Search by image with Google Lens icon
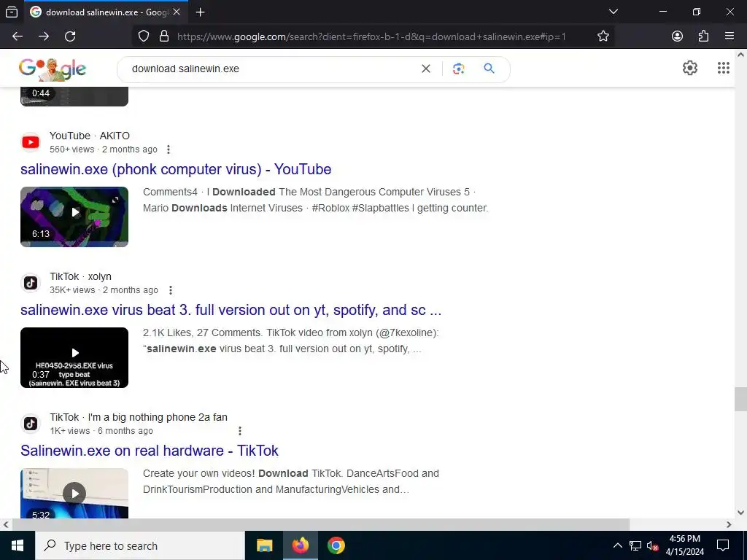The image size is (747, 560). coord(458,69)
